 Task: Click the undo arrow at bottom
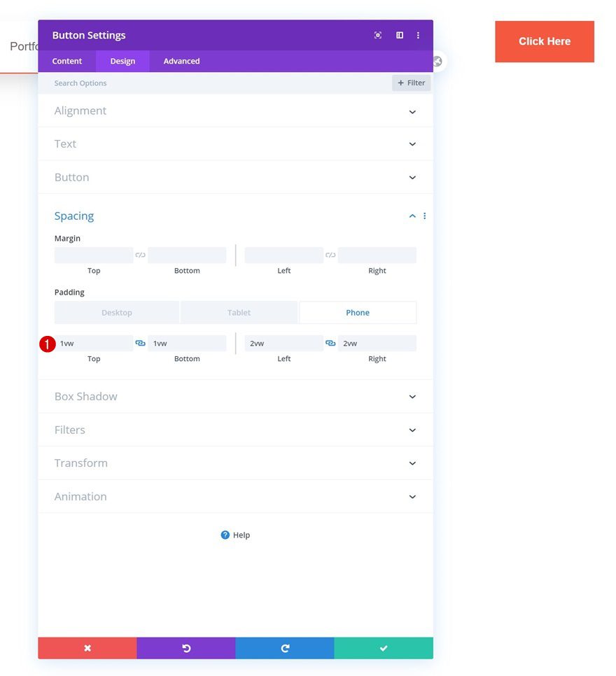click(185, 648)
